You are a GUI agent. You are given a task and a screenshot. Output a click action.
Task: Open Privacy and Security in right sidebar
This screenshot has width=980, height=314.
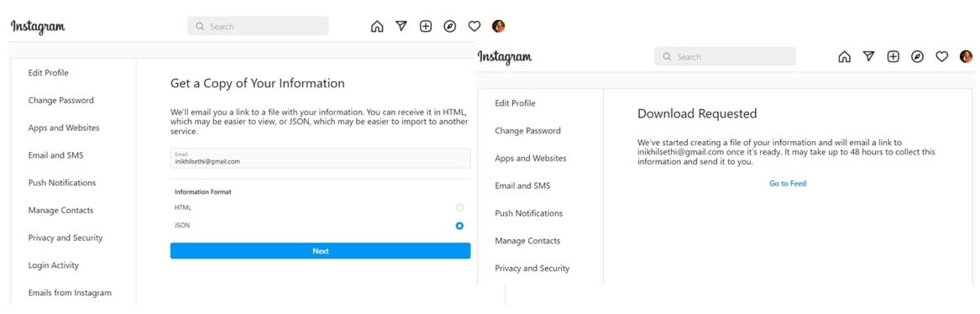tap(532, 269)
